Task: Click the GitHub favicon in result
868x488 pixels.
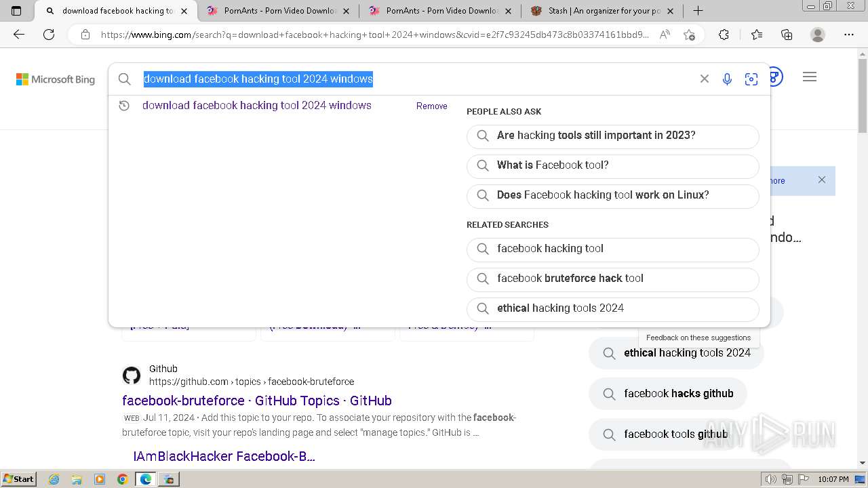Action: (x=132, y=375)
